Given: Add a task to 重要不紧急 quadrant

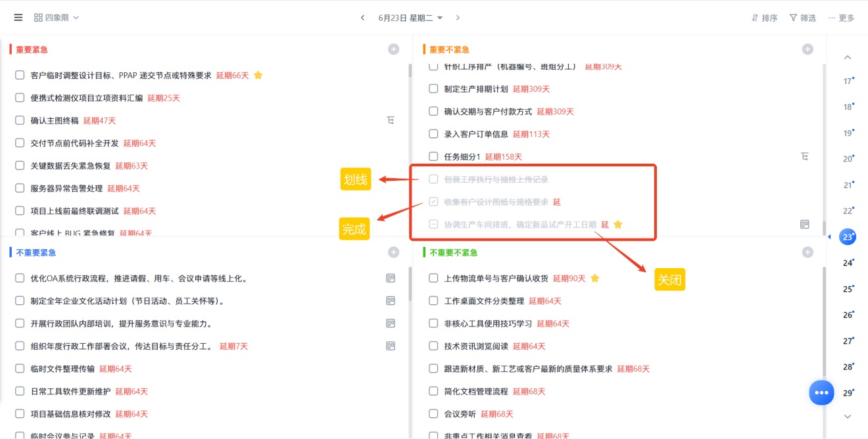Looking at the screenshot, I should [808, 49].
